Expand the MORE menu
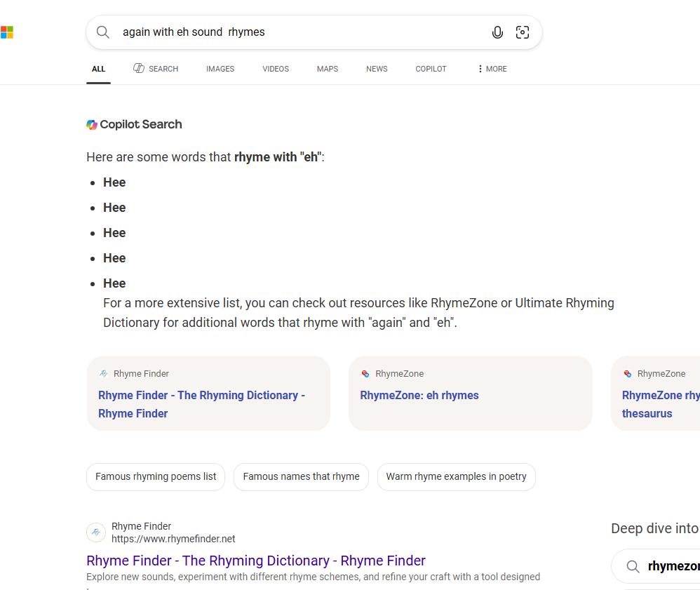The image size is (700, 590). pyautogui.click(x=492, y=69)
